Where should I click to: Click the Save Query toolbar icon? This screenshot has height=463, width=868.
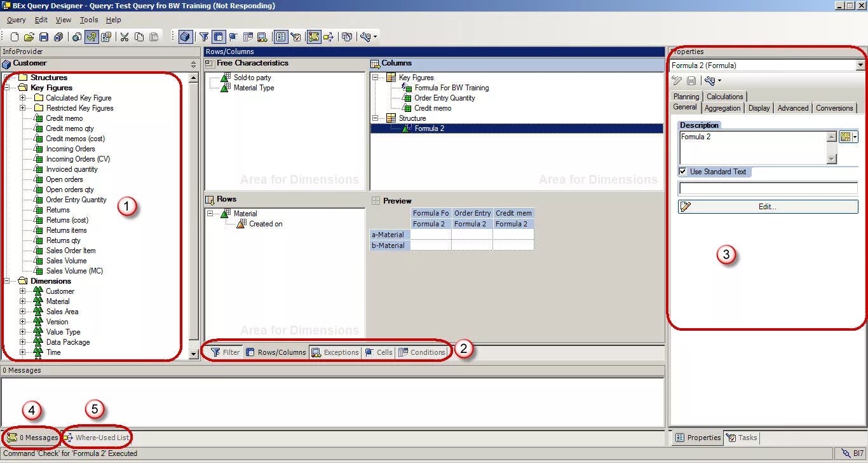tap(44, 36)
